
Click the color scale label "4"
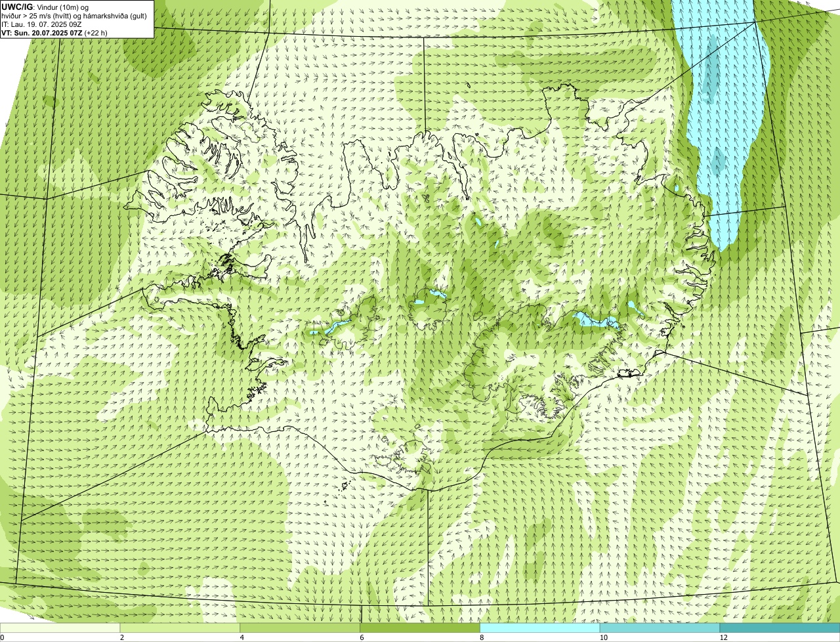coord(242,637)
